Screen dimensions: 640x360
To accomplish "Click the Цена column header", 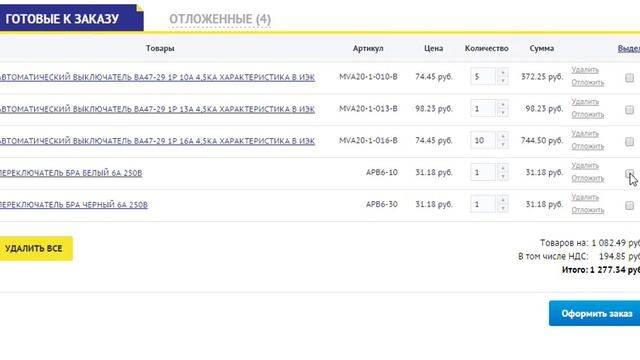I will [x=433, y=48].
